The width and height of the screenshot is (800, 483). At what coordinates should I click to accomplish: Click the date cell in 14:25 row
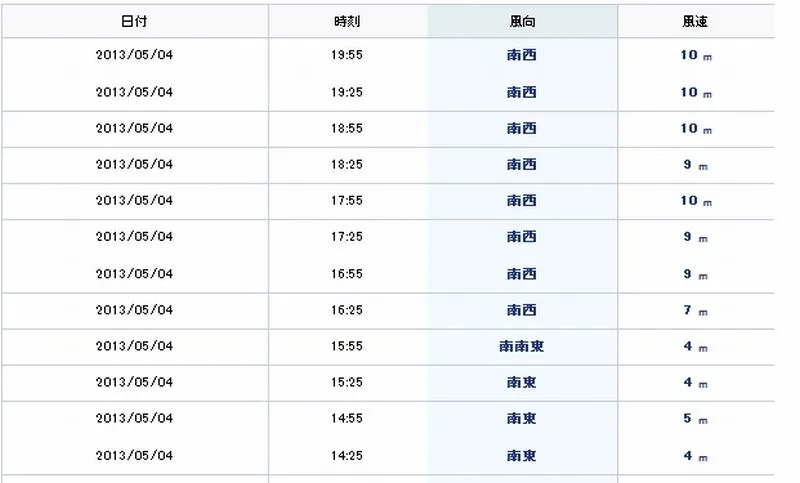point(135,455)
